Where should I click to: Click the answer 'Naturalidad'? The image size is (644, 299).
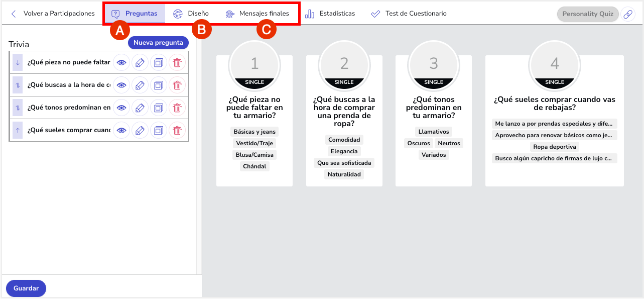[344, 174]
